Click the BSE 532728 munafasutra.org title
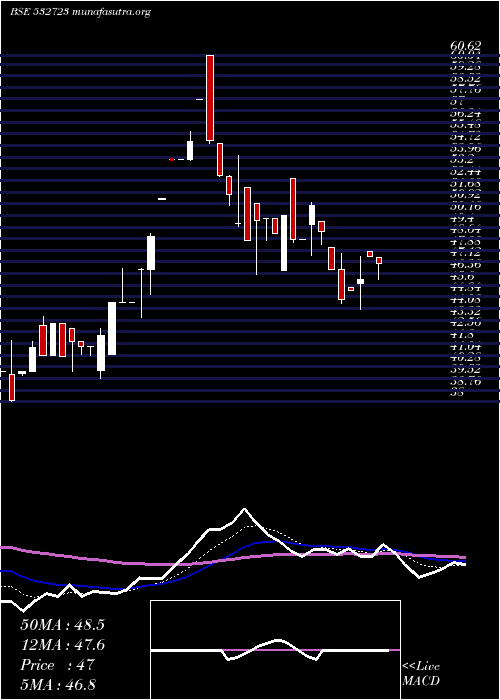The height and width of the screenshot is (700, 500). 80,12
